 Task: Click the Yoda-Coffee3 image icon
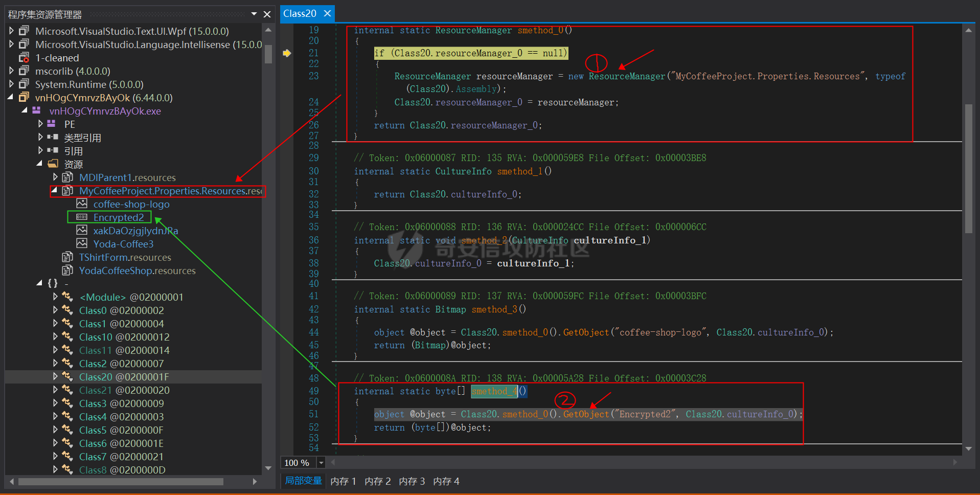click(x=81, y=243)
